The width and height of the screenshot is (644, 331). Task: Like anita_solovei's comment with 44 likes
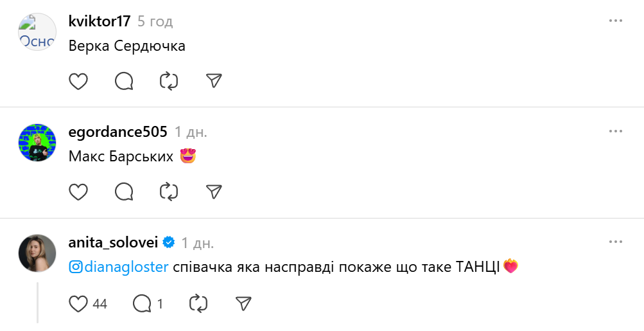78,303
